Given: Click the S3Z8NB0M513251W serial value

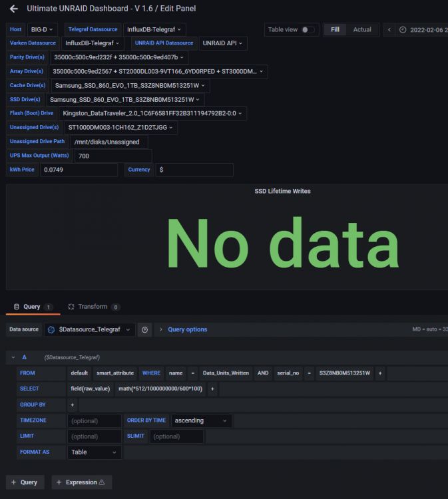Looking at the screenshot, I should [345, 373].
